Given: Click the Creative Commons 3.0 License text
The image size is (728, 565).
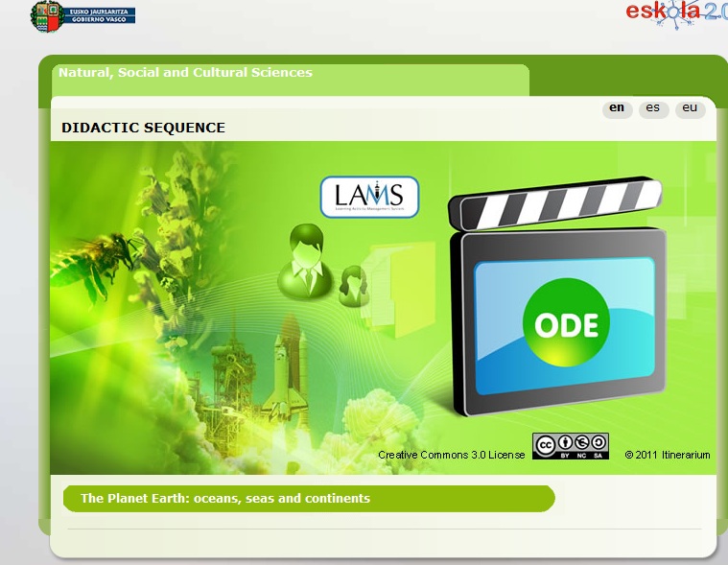Looking at the screenshot, I should click(451, 455).
